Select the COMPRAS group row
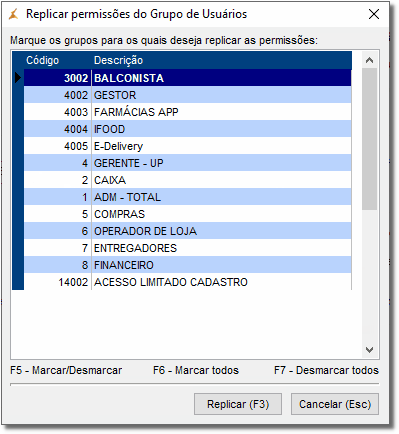The height and width of the screenshot is (434, 399). pyautogui.click(x=188, y=214)
